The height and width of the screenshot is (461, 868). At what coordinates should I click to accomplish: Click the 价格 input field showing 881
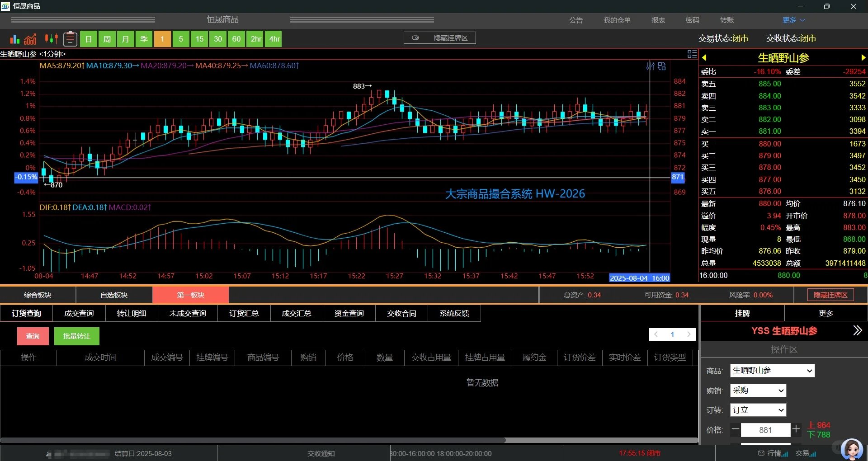[x=765, y=430]
